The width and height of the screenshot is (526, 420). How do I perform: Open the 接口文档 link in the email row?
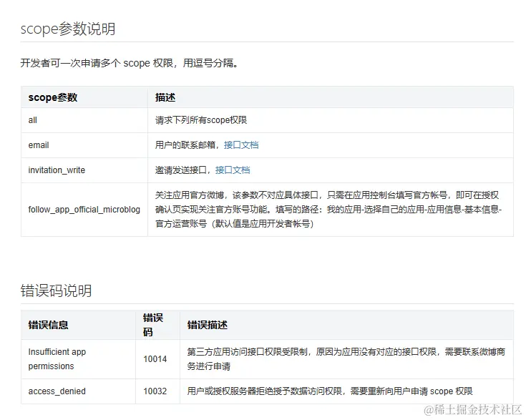click(241, 145)
